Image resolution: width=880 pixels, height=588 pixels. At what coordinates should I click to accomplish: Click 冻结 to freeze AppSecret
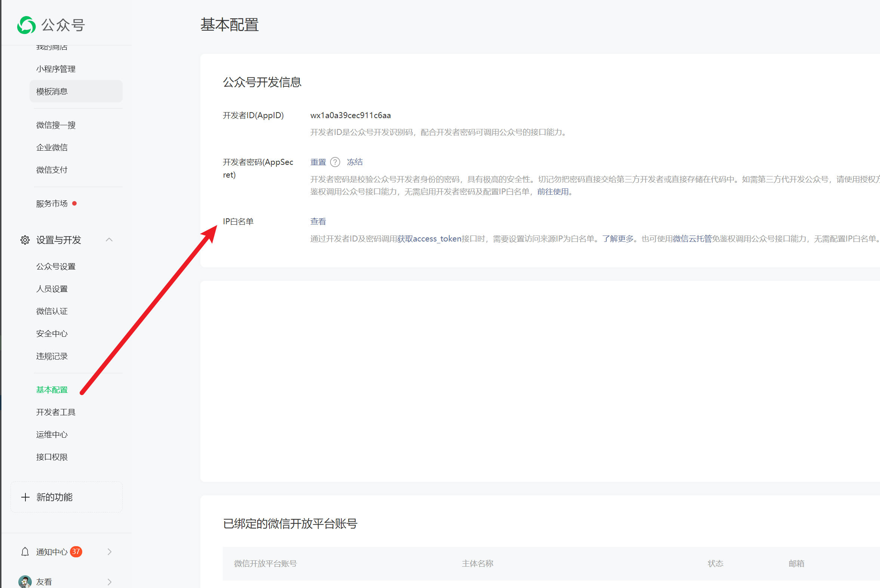pos(355,162)
